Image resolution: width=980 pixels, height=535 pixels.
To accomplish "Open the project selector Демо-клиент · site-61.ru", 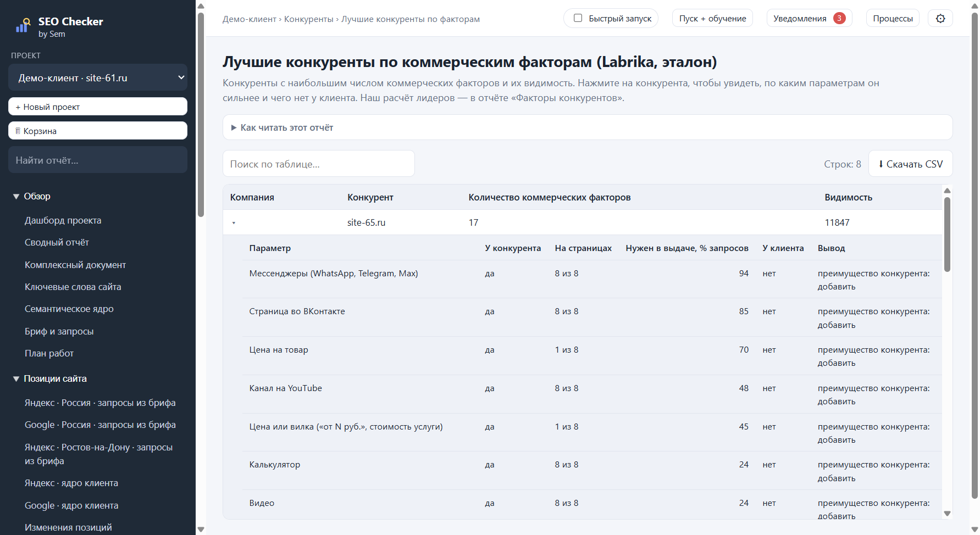I will tap(98, 77).
